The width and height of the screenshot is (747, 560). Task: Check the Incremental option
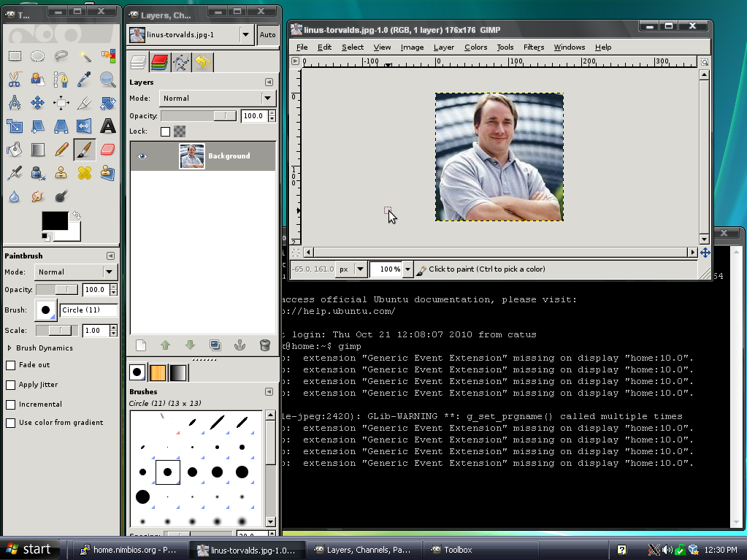pos(11,404)
